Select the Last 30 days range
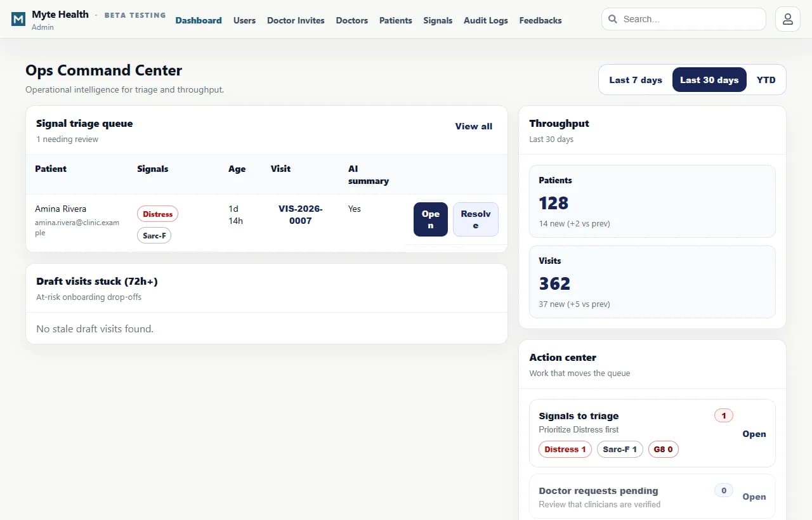 click(x=709, y=80)
